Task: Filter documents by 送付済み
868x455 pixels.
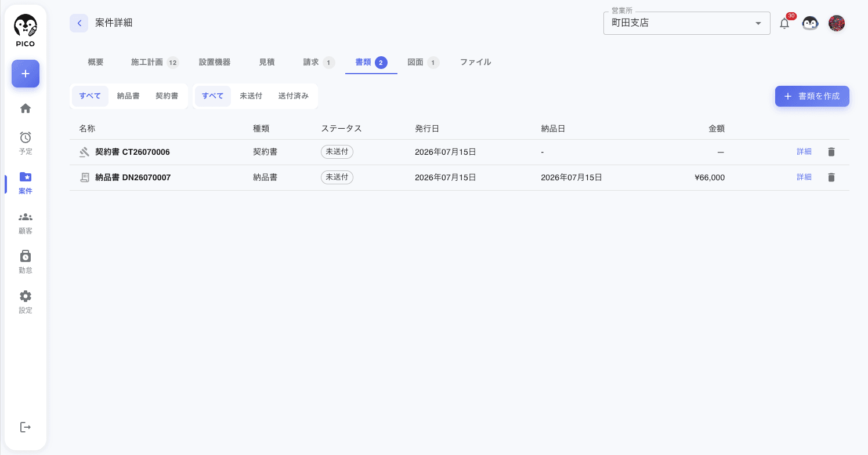Action: 294,96
